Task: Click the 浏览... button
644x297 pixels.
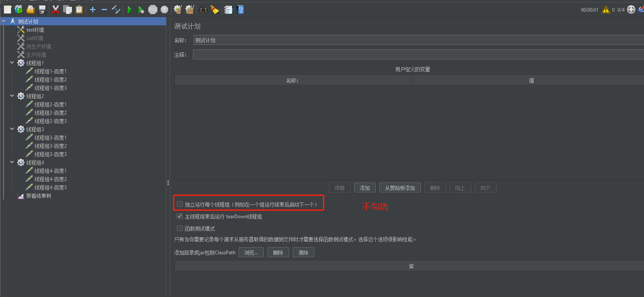Action: coord(251,252)
